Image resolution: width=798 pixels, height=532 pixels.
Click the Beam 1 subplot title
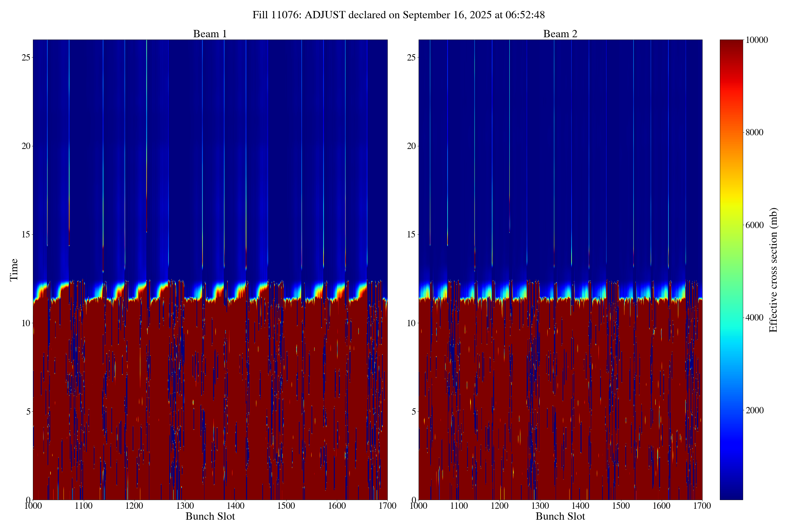(x=210, y=34)
